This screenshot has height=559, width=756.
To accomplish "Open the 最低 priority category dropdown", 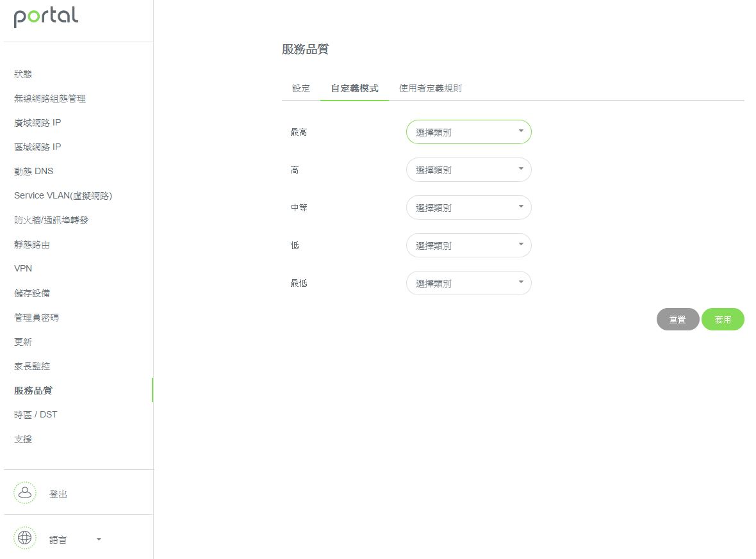I will (x=468, y=284).
